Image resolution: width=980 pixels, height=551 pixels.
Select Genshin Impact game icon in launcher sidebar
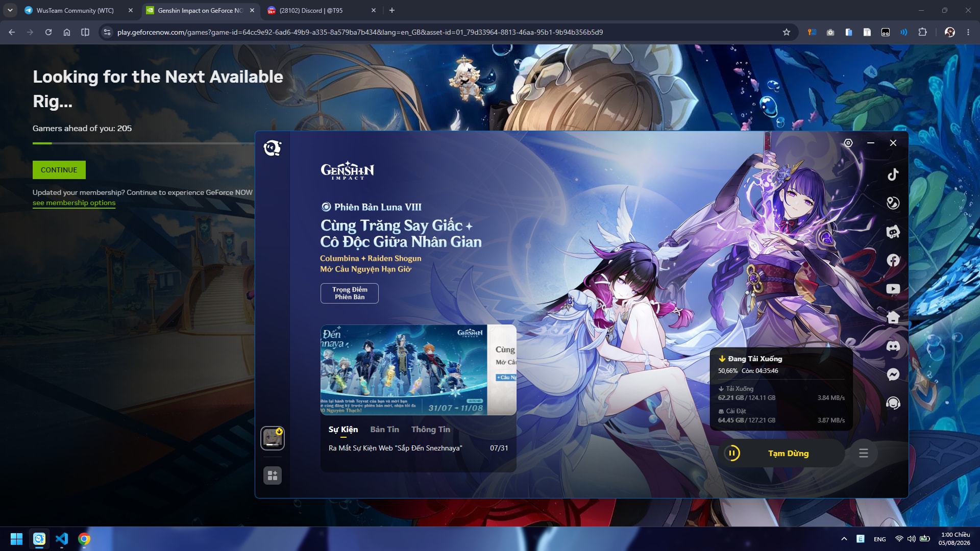click(273, 438)
